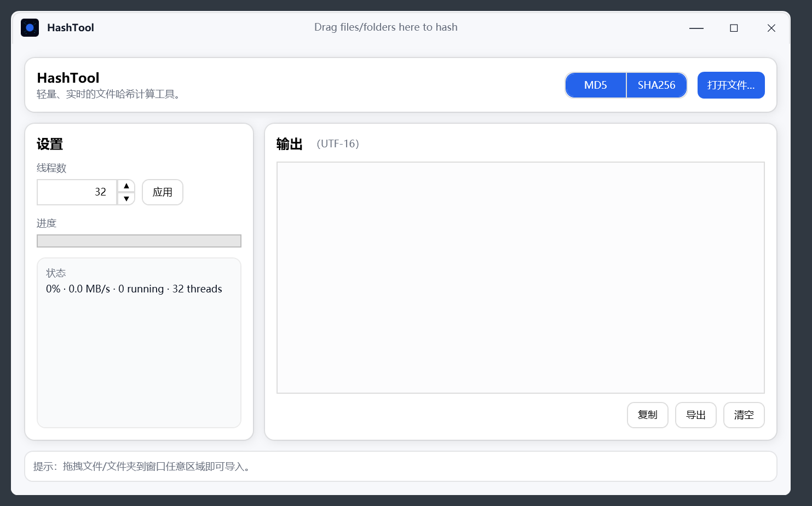Image resolution: width=812 pixels, height=506 pixels.
Task: Clear the output with 清空
Action: (x=744, y=415)
